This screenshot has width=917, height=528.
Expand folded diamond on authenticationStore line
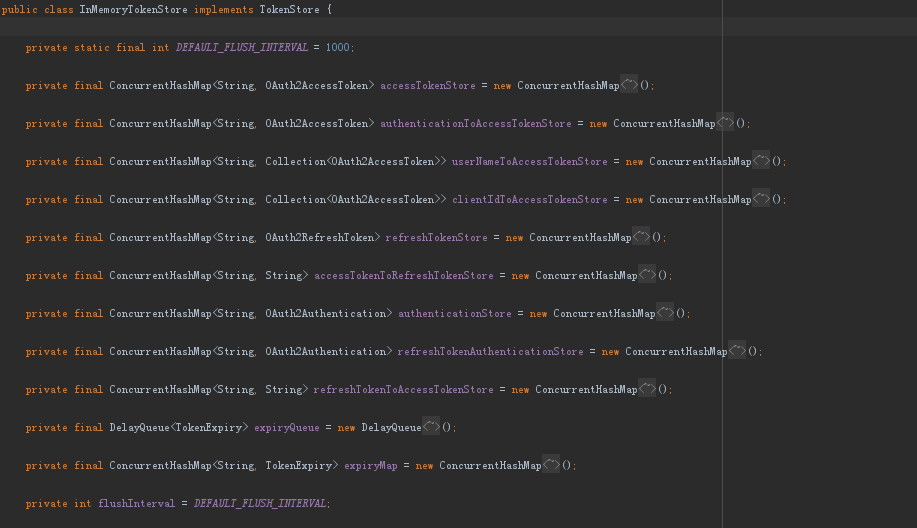point(666,313)
